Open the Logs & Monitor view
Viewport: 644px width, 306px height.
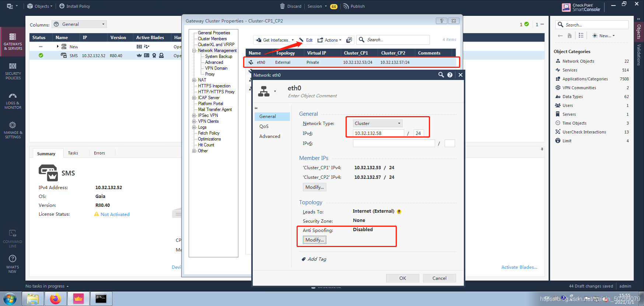tap(13, 101)
